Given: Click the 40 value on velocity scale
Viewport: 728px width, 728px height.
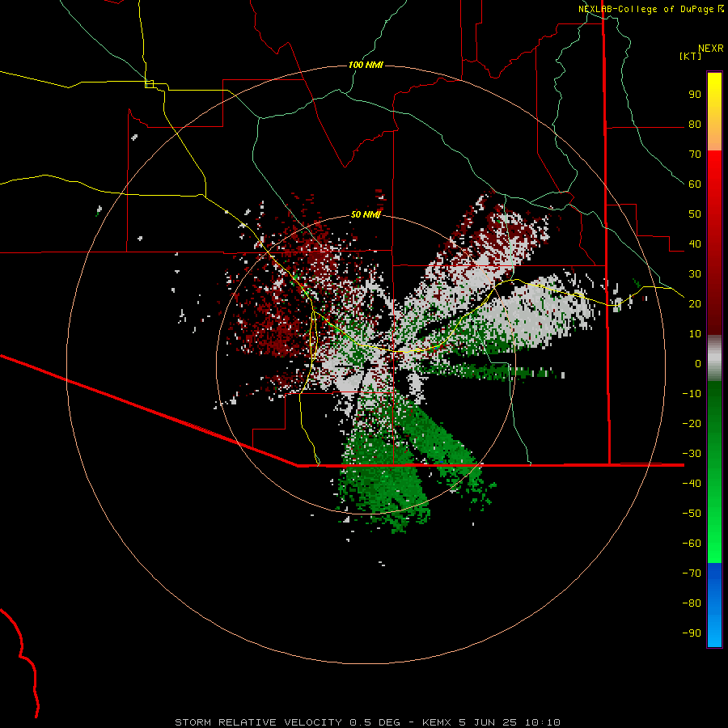Looking at the screenshot, I should tap(695, 244).
